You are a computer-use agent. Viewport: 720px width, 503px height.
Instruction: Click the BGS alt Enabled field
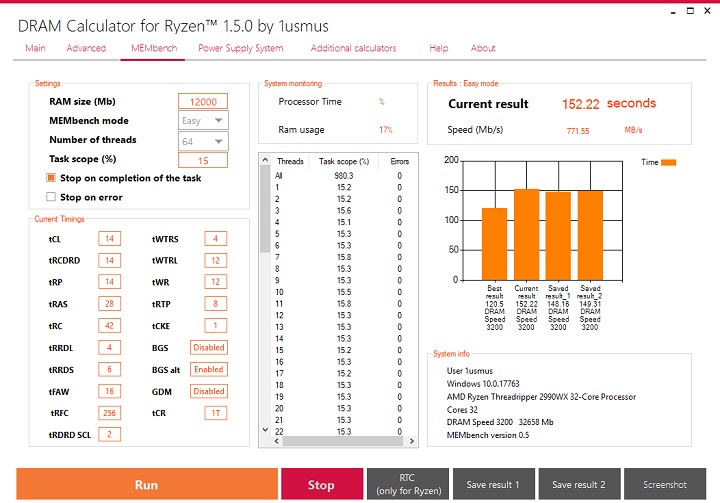click(209, 369)
